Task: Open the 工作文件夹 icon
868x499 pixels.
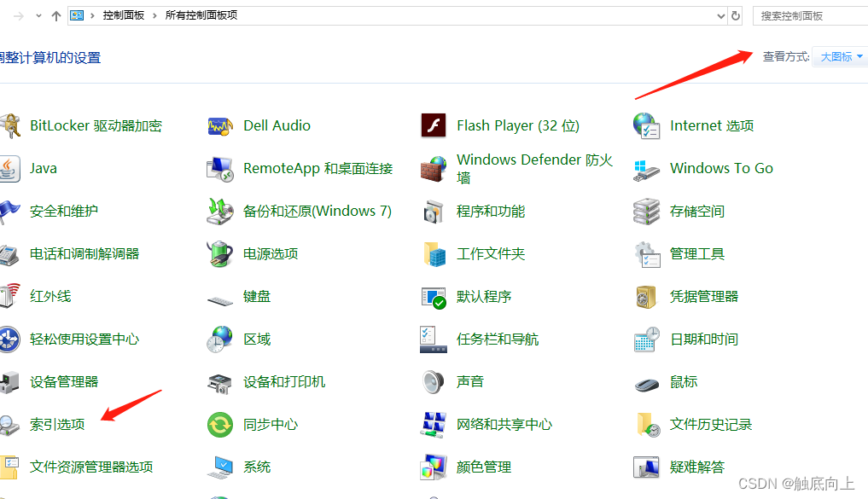Action: coord(434,254)
